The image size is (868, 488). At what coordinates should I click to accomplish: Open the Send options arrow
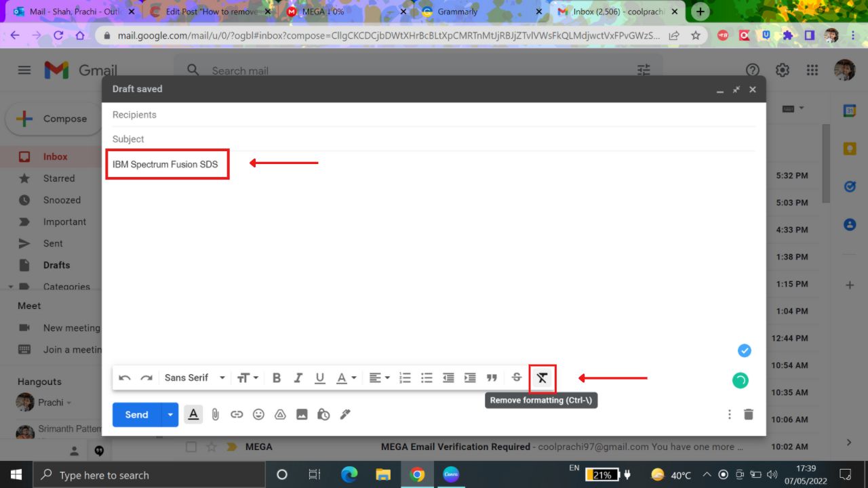tap(170, 415)
